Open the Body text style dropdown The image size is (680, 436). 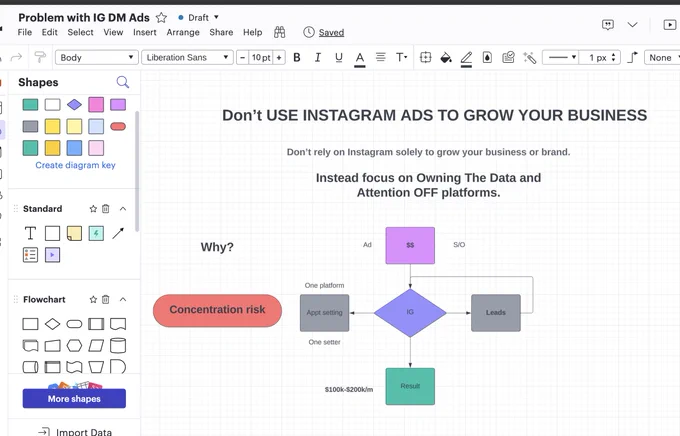click(97, 57)
